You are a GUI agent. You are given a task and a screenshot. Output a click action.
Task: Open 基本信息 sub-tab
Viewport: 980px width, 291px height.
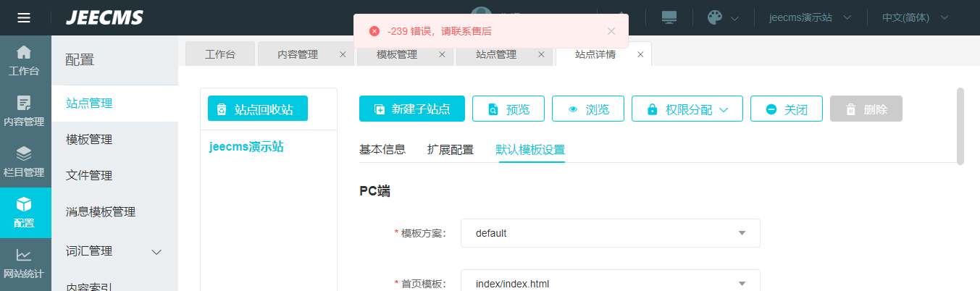382,150
